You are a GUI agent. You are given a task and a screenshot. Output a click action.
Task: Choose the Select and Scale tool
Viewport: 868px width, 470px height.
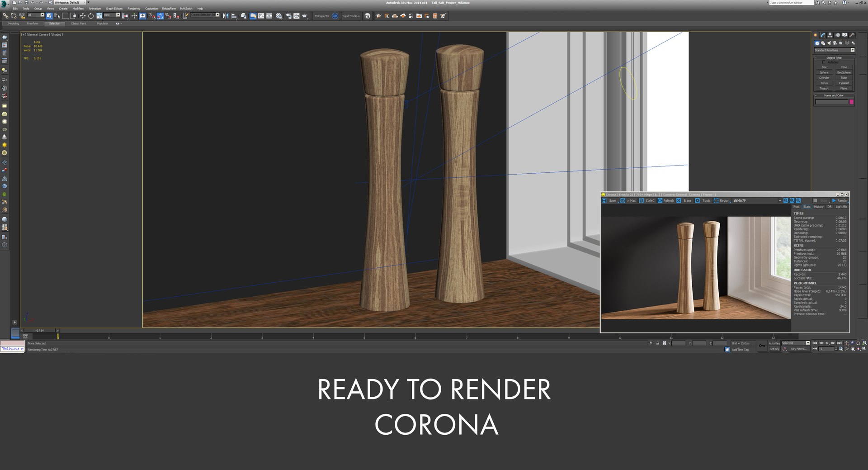pos(99,16)
